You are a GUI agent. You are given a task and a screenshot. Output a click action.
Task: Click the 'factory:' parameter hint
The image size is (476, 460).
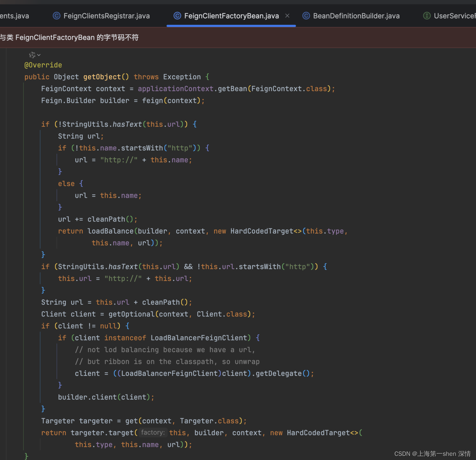tap(153, 432)
